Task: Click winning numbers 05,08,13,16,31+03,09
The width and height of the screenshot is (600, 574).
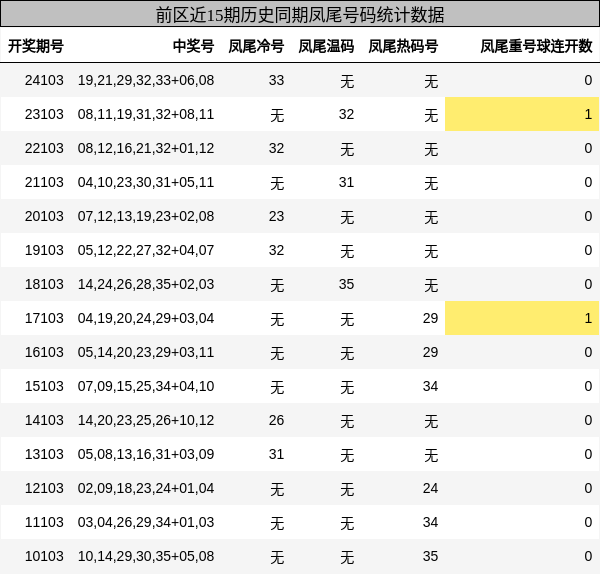Action: tap(146, 454)
